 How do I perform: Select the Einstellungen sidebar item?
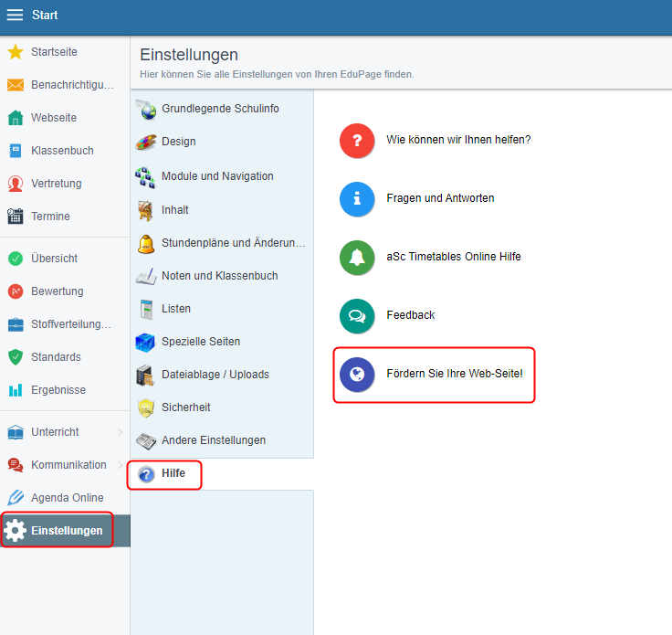click(x=65, y=531)
